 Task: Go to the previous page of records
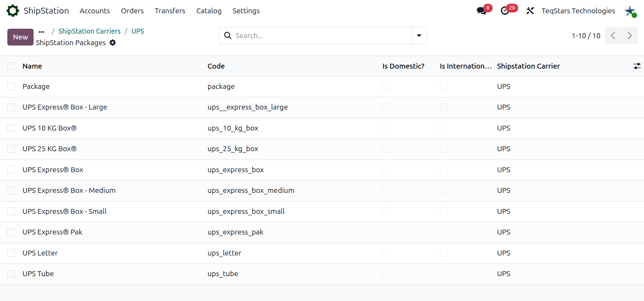[613, 36]
